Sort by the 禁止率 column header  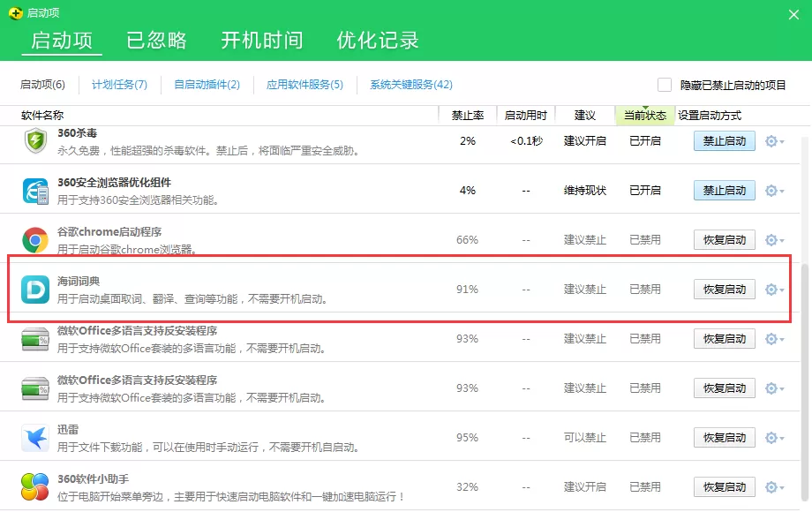(x=468, y=116)
